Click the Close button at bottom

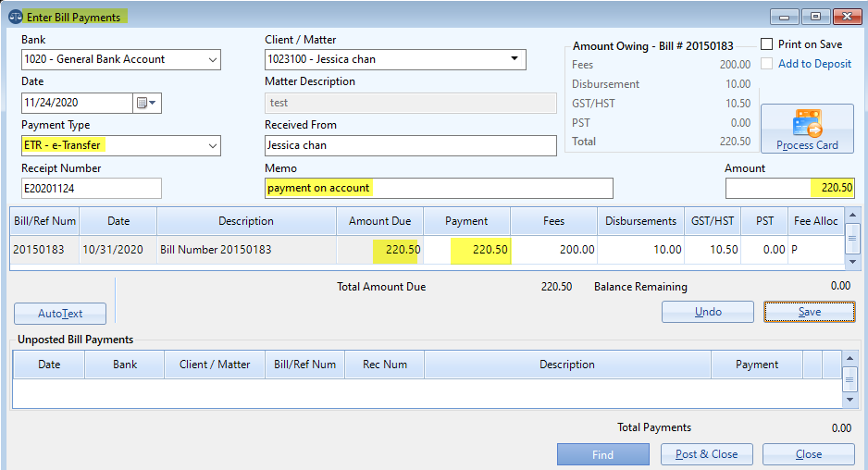(x=808, y=454)
